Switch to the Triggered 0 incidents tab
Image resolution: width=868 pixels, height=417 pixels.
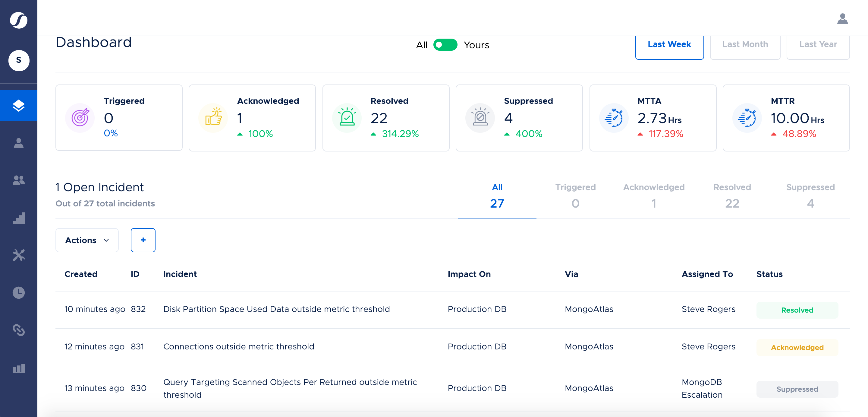(x=575, y=196)
